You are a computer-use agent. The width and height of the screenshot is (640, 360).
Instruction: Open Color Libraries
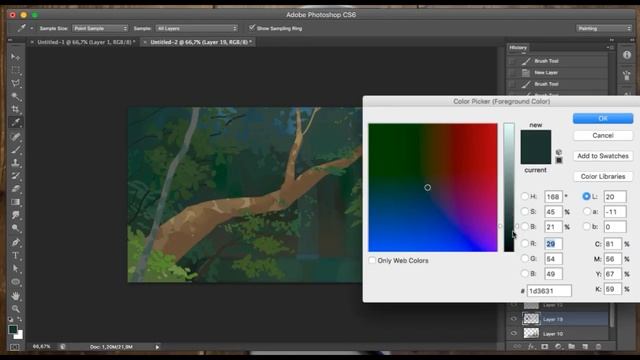(603, 176)
